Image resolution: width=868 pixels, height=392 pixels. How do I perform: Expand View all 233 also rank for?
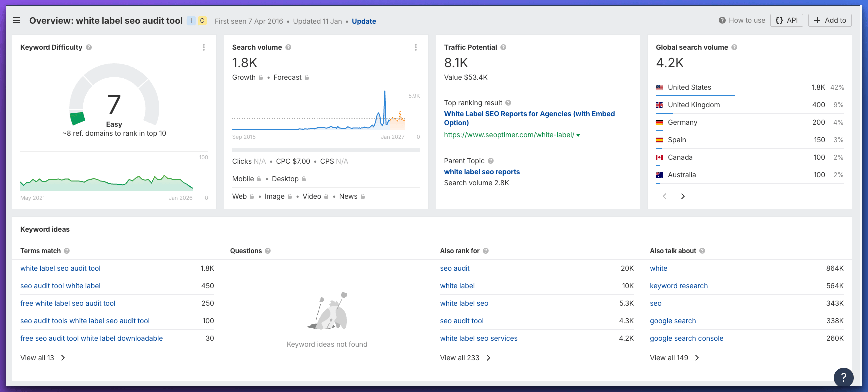(465, 358)
